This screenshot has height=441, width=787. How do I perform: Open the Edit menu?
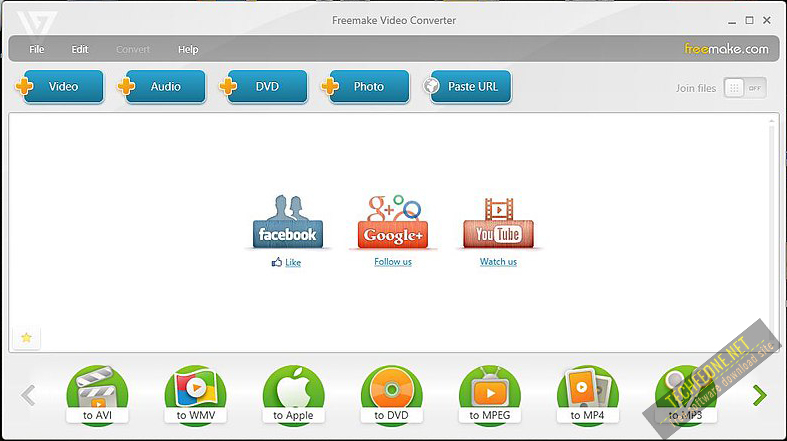[80, 49]
